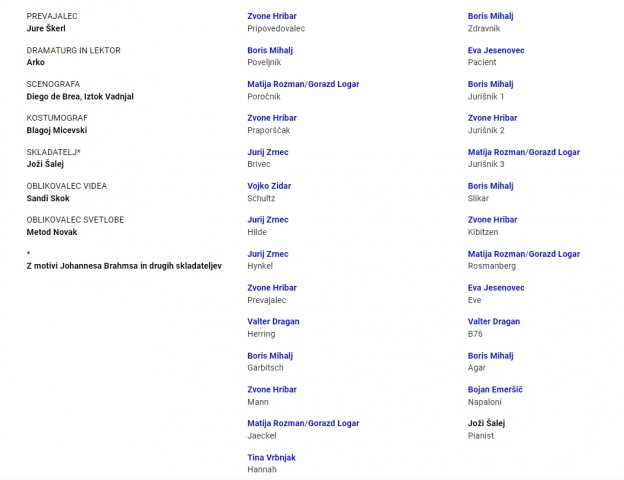The height and width of the screenshot is (480, 624).
Task: Click the uppercase PREVAJALEC heading
Action: tap(52, 16)
